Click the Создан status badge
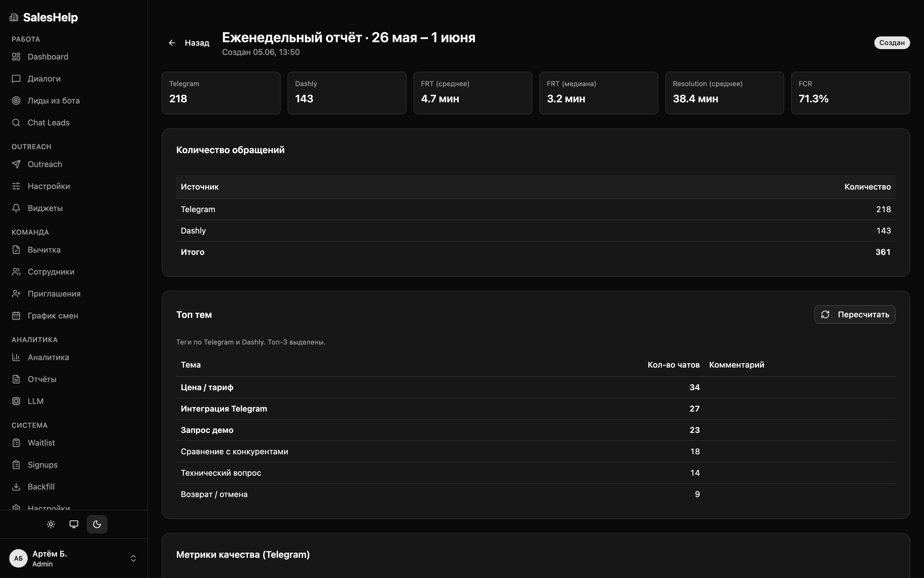 (892, 43)
